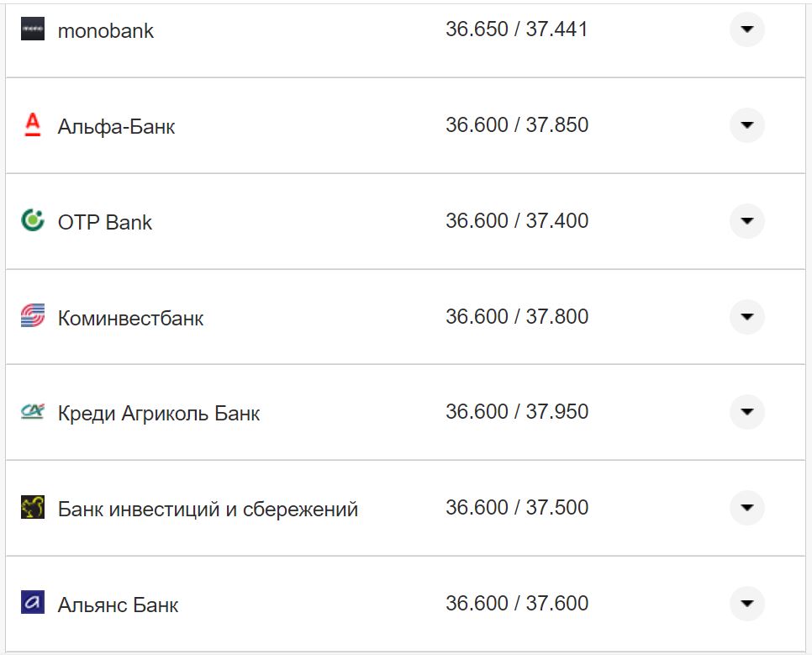Click the Альянс Банк blue logo
Screen dimensions: 812x655
[x=32, y=604]
